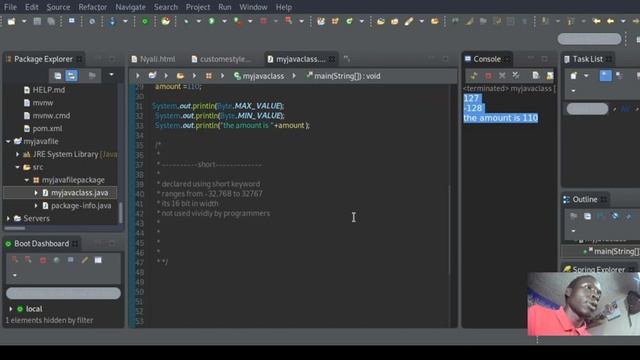
Task: Click the start icon in Boot Dashboard toolbar
Action: (15, 260)
